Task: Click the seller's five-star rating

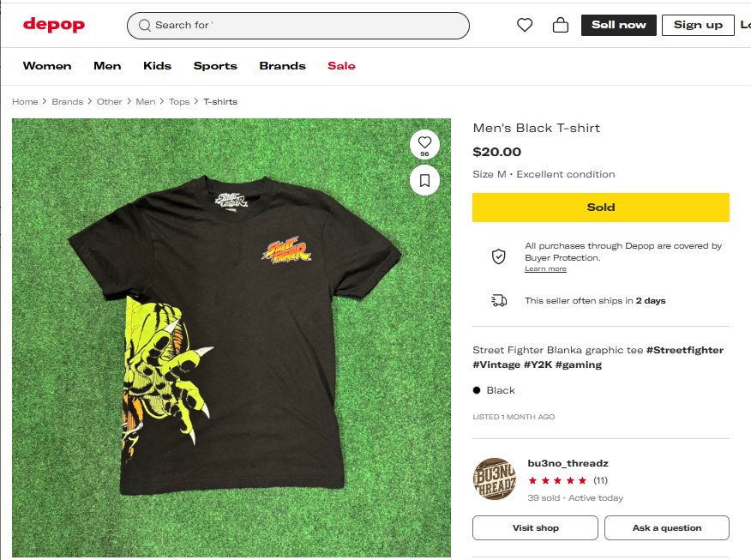Action: [557, 480]
